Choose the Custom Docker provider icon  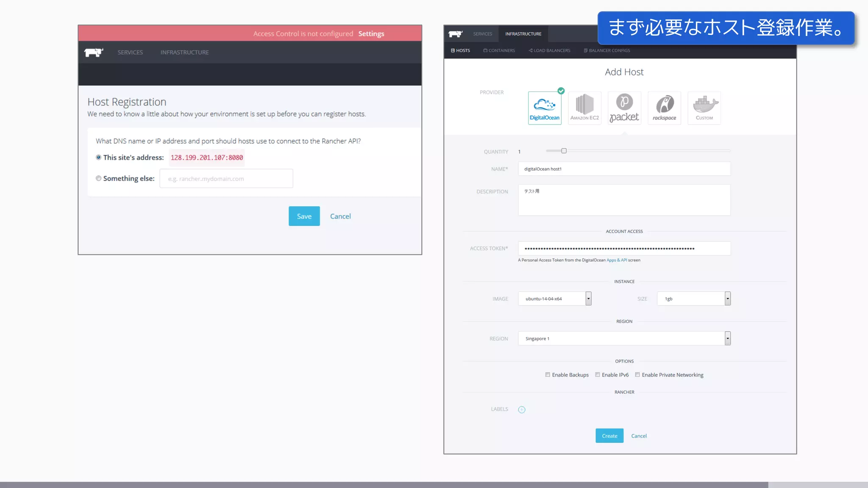click(704, 108)
